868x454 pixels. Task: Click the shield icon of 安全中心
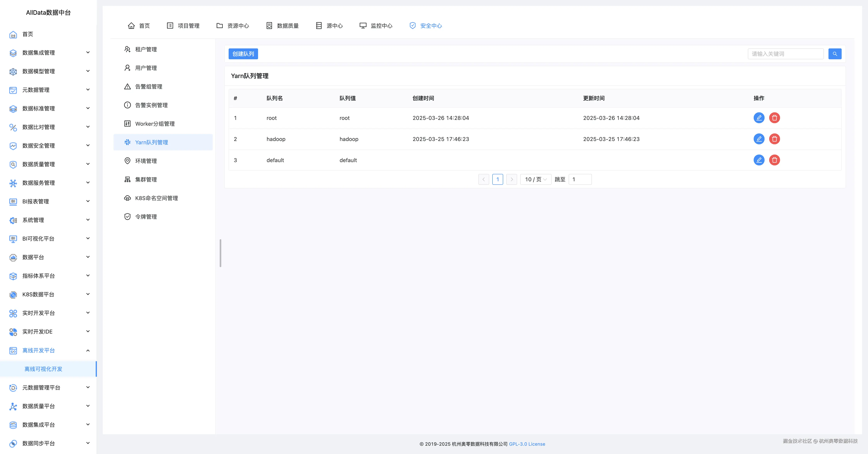click(412, 26)
